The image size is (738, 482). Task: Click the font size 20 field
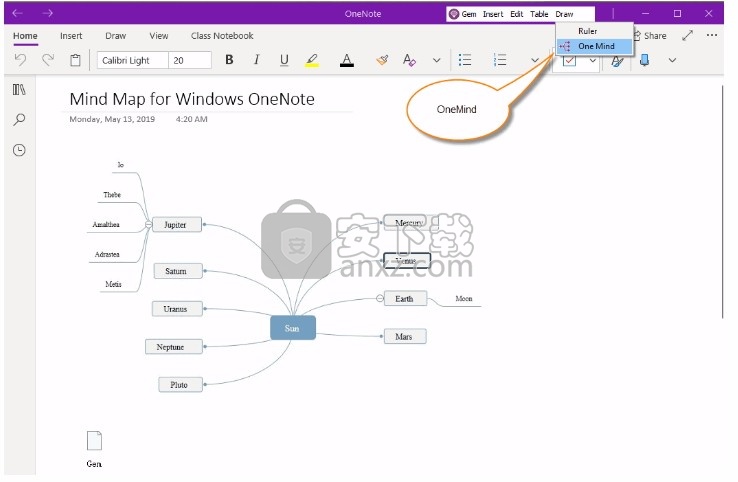(x=190, y=60)
